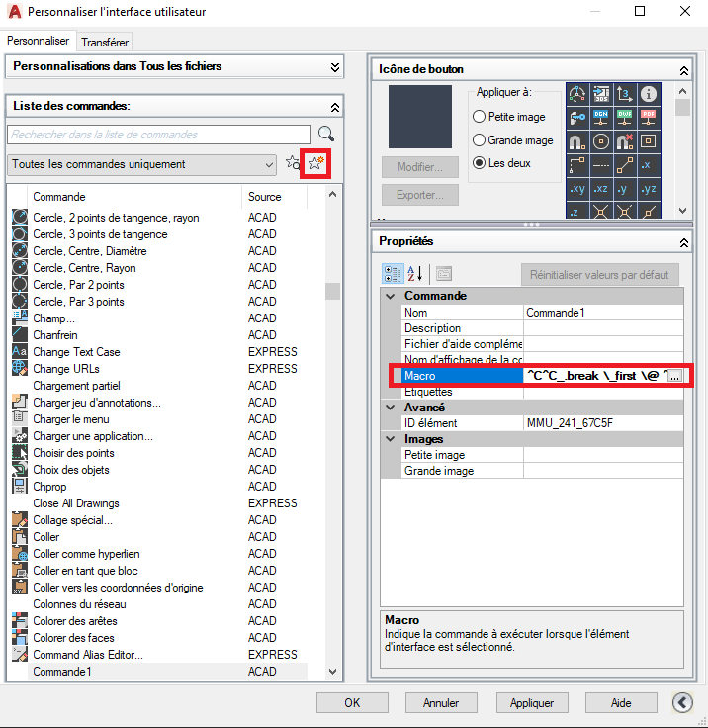The height and width of the screenshot is (728, 708).
Task: Click the create new command star icon
Action: [x=315, y=163]
